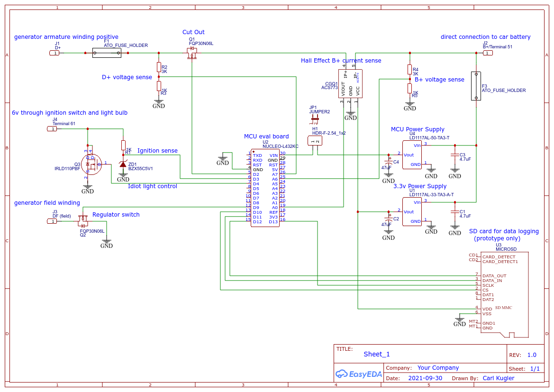Select capacitor C3 4.7uF
Viewport: 554px width, 392px height.
tap(455, 155)
